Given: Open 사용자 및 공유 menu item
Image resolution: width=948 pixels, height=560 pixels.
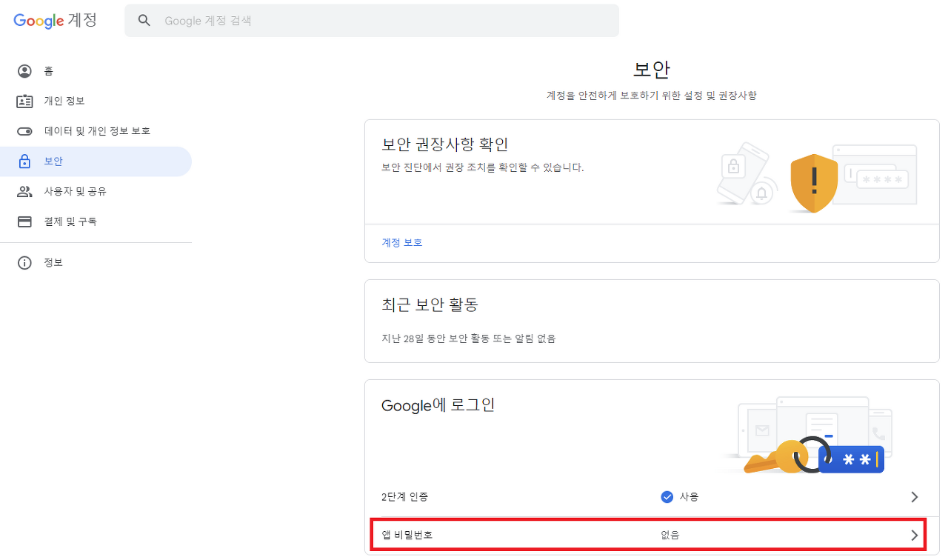Looking at the screenshot, I should point(96,191).
